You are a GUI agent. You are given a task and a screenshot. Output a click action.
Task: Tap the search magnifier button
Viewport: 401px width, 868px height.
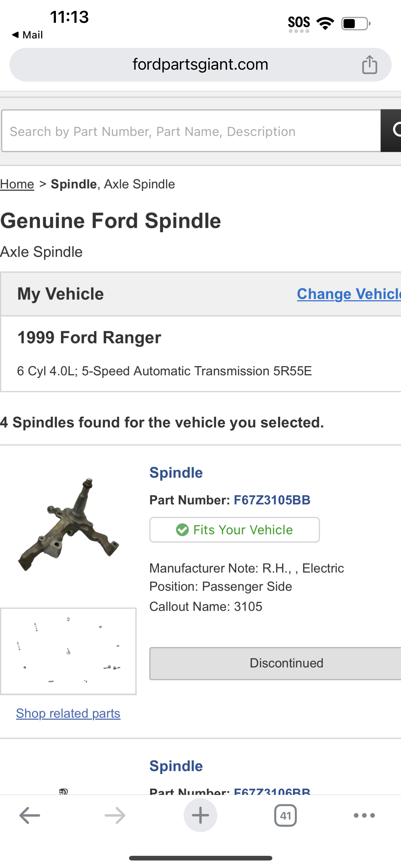pyautogui.click(x=391, y=131)
